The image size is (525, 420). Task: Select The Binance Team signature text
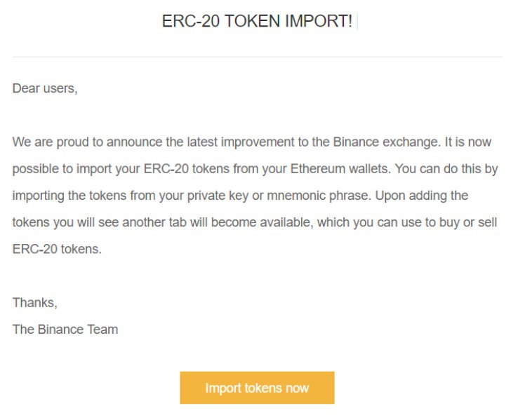(x=65, y=330)
